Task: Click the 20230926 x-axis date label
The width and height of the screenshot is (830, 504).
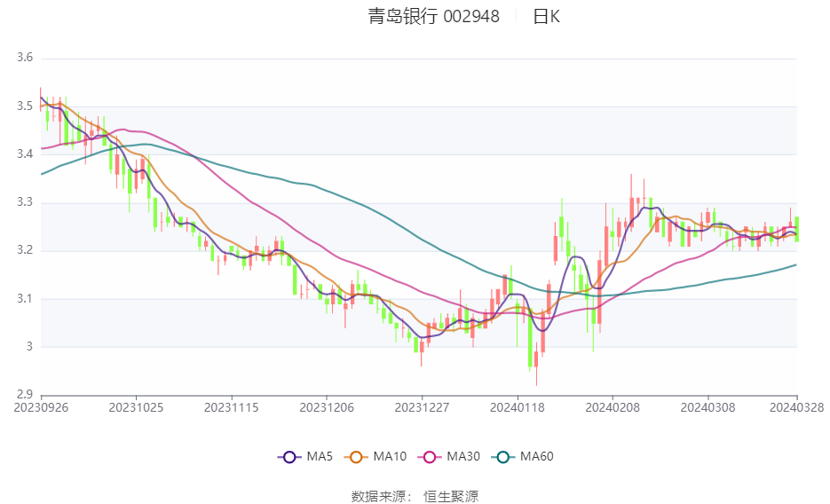Action: (x=41, y=408)
